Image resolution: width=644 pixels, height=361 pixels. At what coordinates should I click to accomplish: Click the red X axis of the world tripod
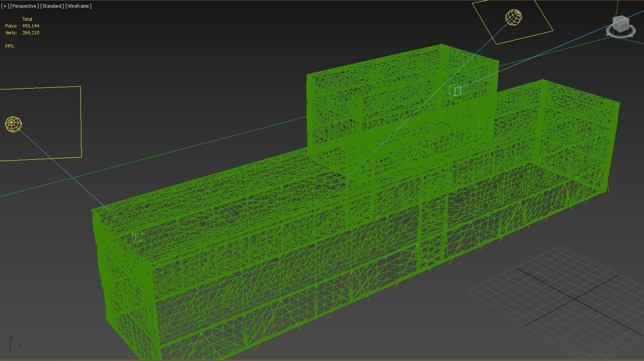[x=20, y=345]
